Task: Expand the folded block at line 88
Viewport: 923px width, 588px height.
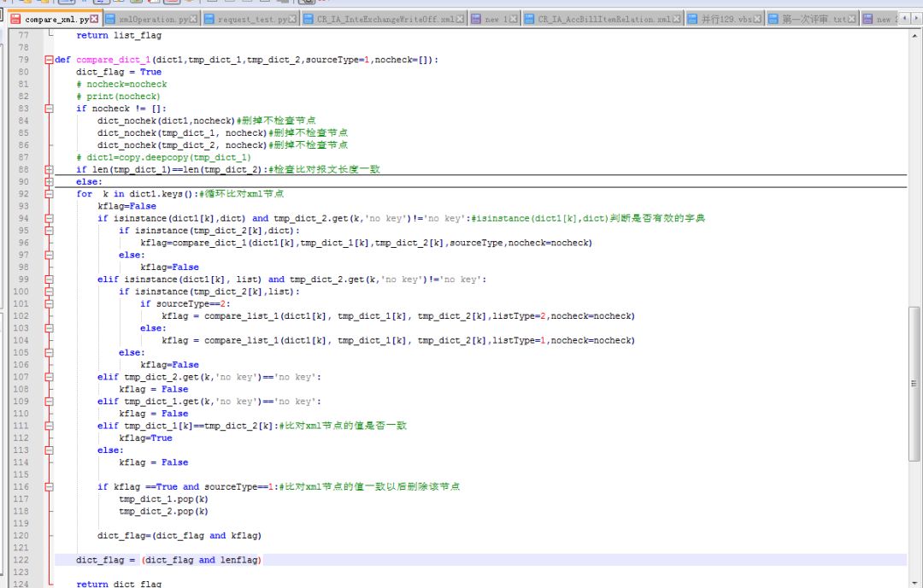Action: point(49,169)
